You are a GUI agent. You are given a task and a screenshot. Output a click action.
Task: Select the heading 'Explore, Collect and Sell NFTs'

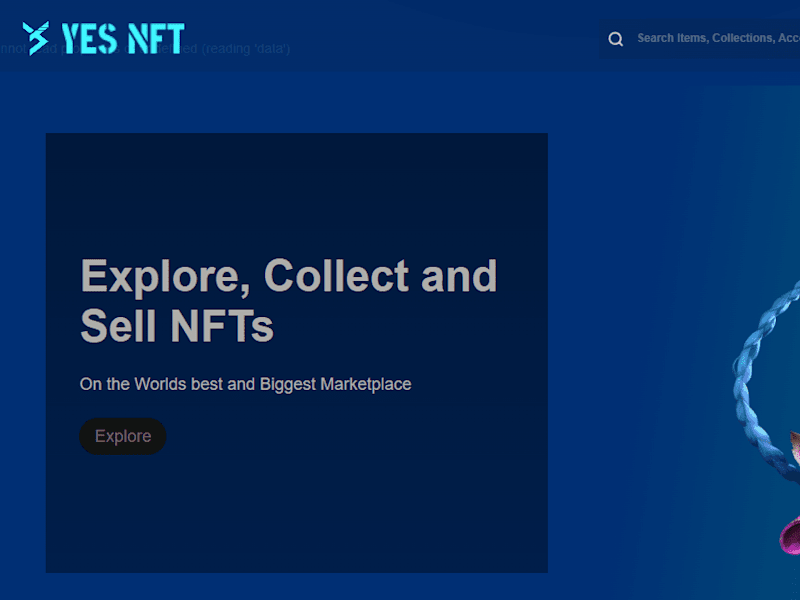tap(289, 301)
